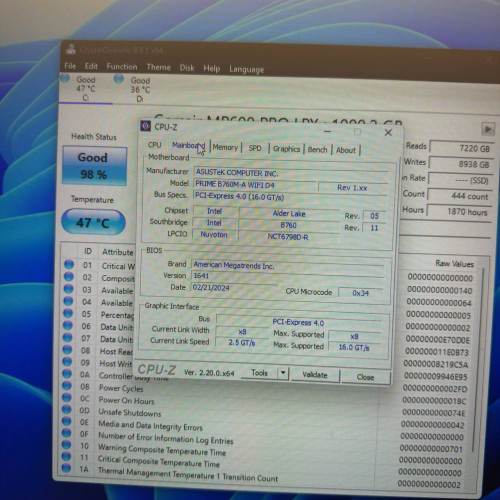
Task: Click the ID column header in attribute table
Action: [x=88, y=251]
